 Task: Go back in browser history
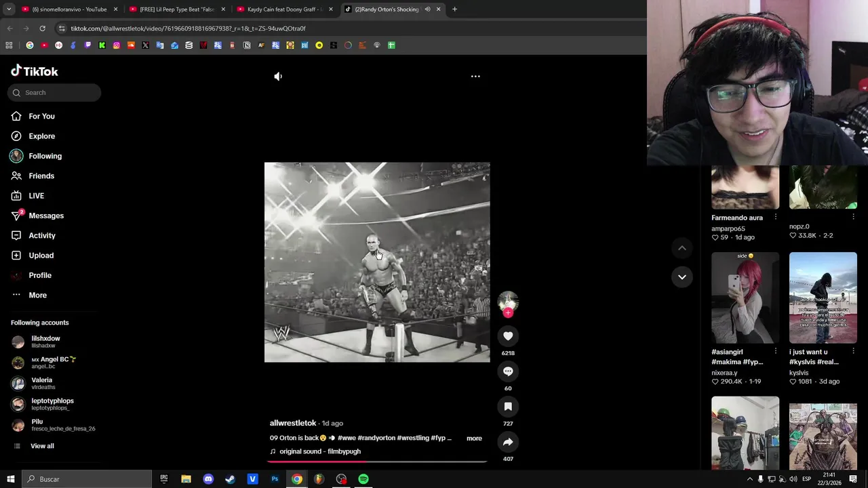[9, 28]
